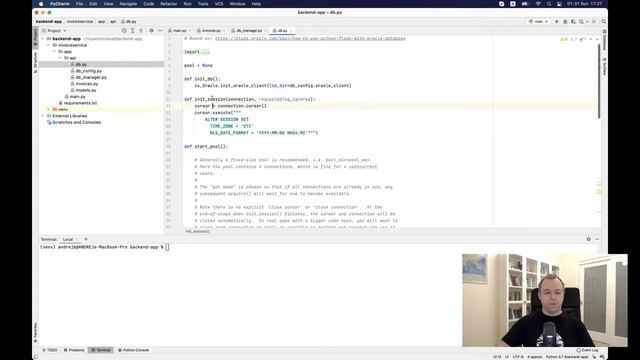Open the TODO tool window
640x360 pixels.
50,350
